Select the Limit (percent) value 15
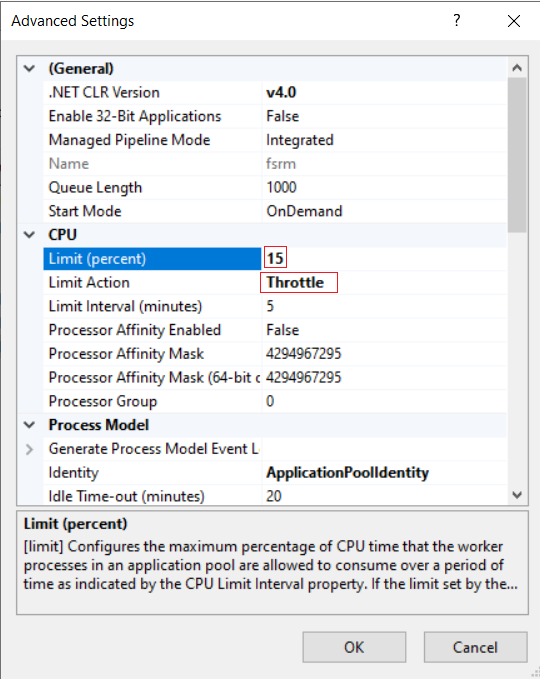Image resolution: width=540 pixels, height=679 pixels. point(275,259)
